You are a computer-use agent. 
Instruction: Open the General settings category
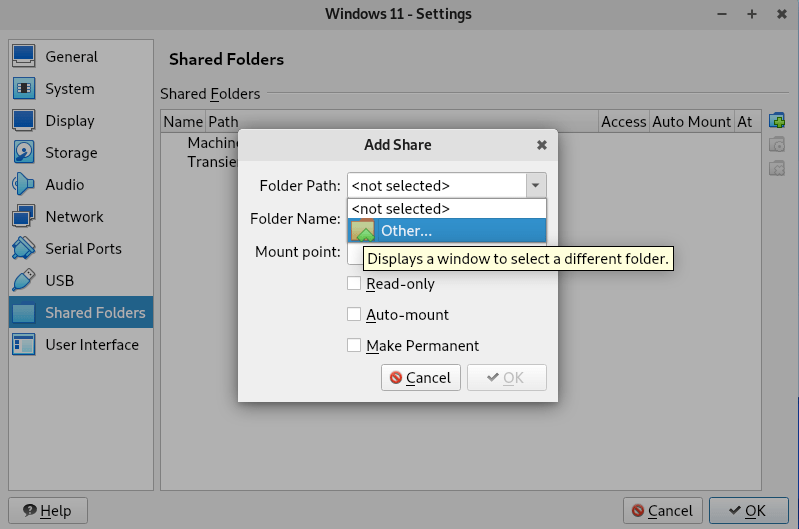pos(81,57)
